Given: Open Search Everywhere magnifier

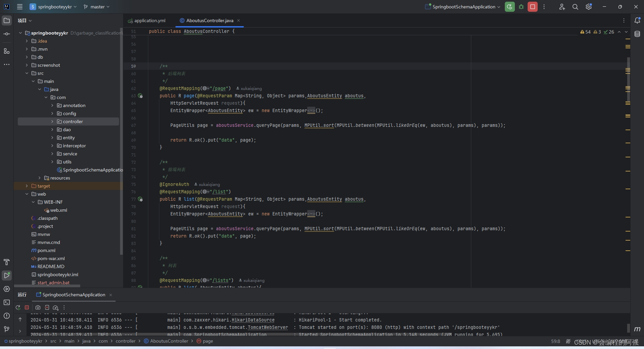Looking at the screenshot, I should (575, 7).
